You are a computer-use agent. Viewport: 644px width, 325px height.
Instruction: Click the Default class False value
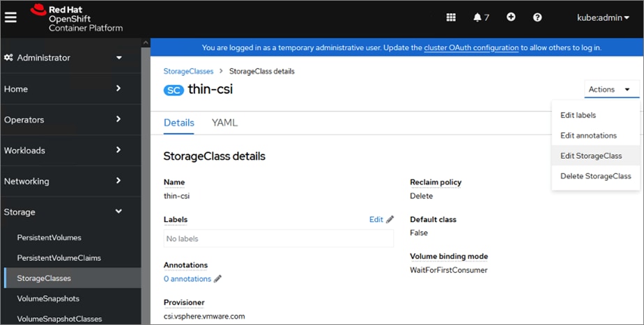419,232
